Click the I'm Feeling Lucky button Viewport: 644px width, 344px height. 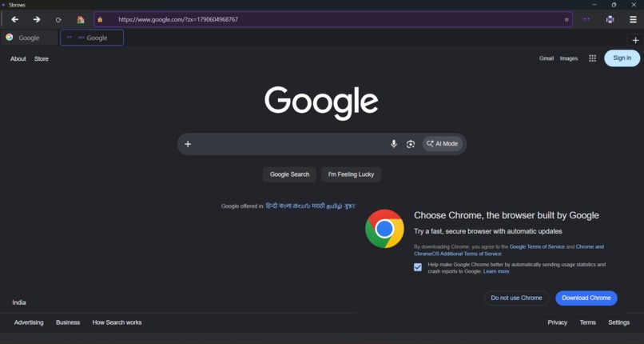[x=351, y=174]
